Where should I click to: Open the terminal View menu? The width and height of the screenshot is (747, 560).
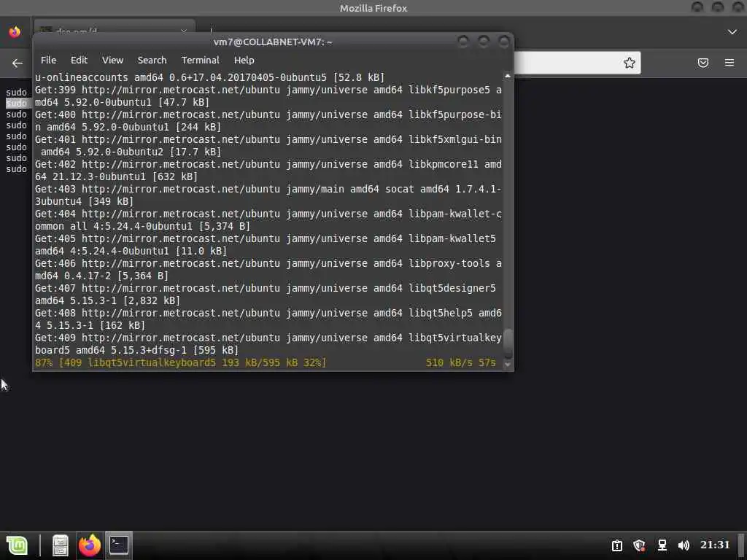point(112,60)
